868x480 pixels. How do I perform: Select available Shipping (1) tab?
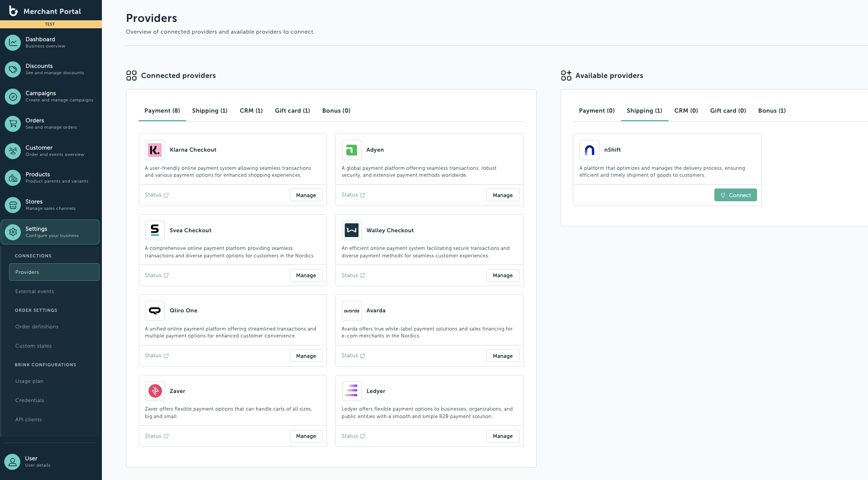[644, 111]
